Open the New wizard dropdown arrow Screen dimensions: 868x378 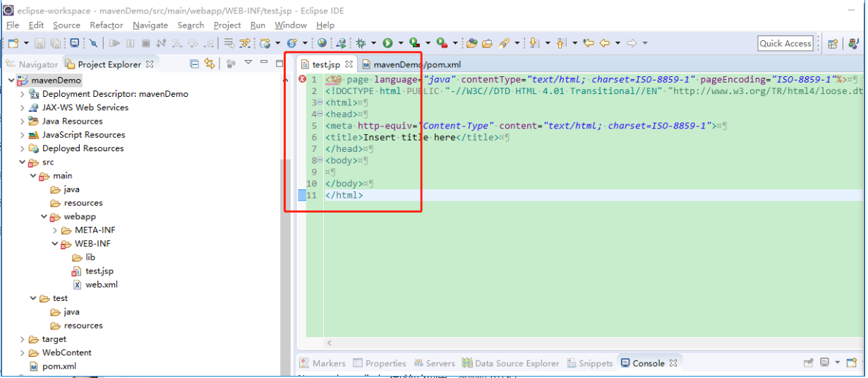[26, 43]
